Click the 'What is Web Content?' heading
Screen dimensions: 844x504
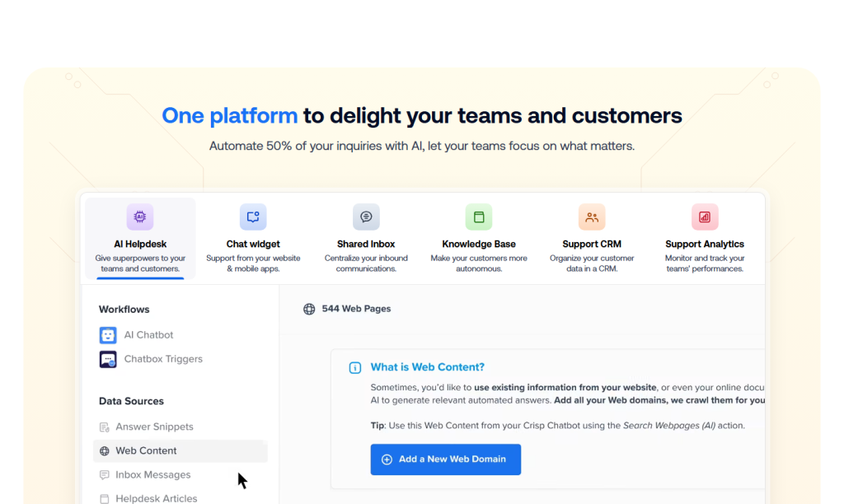[x=428, y=366]
